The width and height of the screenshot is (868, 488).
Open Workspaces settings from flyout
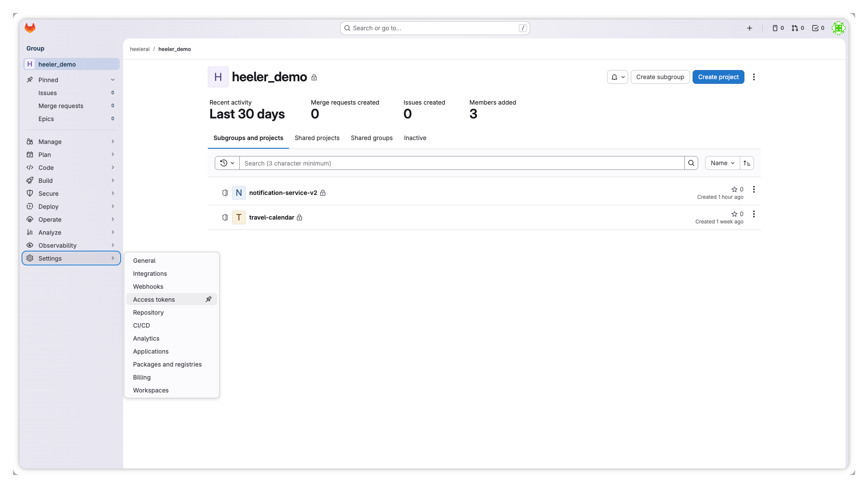[172, 390]
